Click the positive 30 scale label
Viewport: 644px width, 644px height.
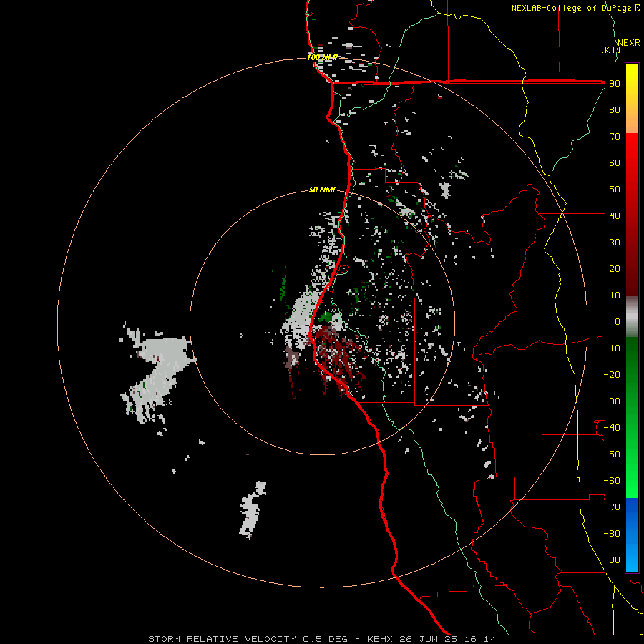coord(615,243)
